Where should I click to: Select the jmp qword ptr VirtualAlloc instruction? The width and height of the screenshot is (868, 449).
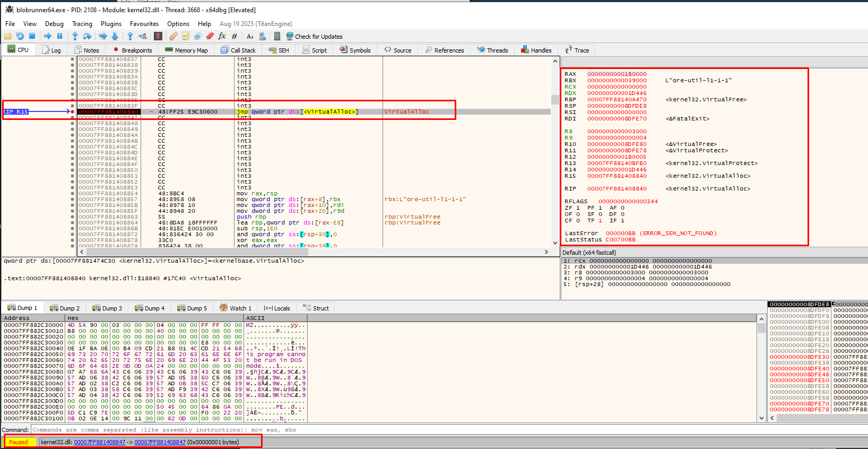click(x=297, y=111)
